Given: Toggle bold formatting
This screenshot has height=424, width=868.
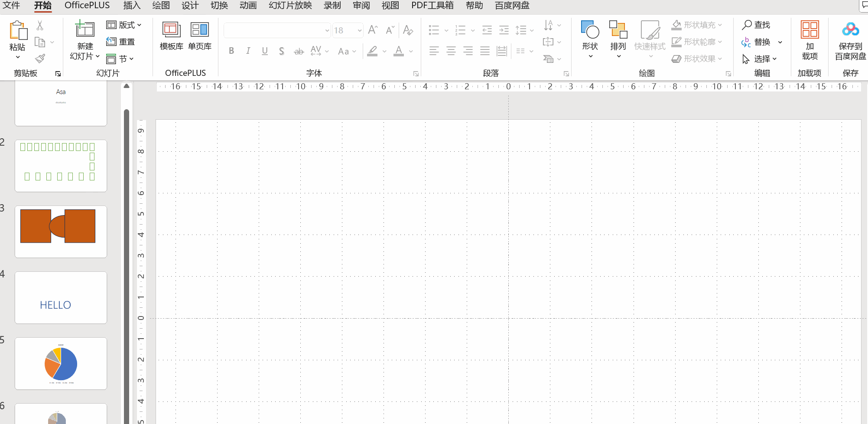Looking at the screenshot, I should tap(231, 51).
